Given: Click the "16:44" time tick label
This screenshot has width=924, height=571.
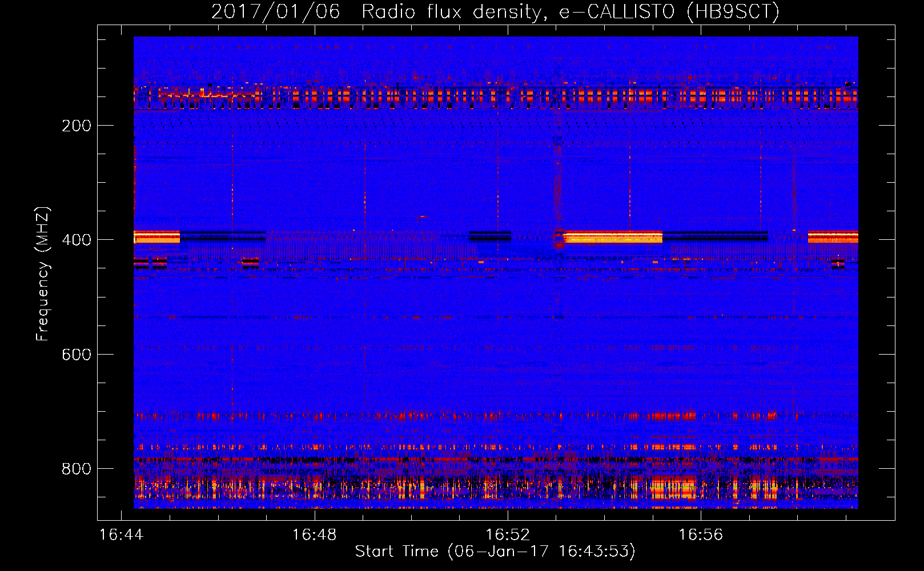Looking at the screenshot, I should tap(121, 534).
